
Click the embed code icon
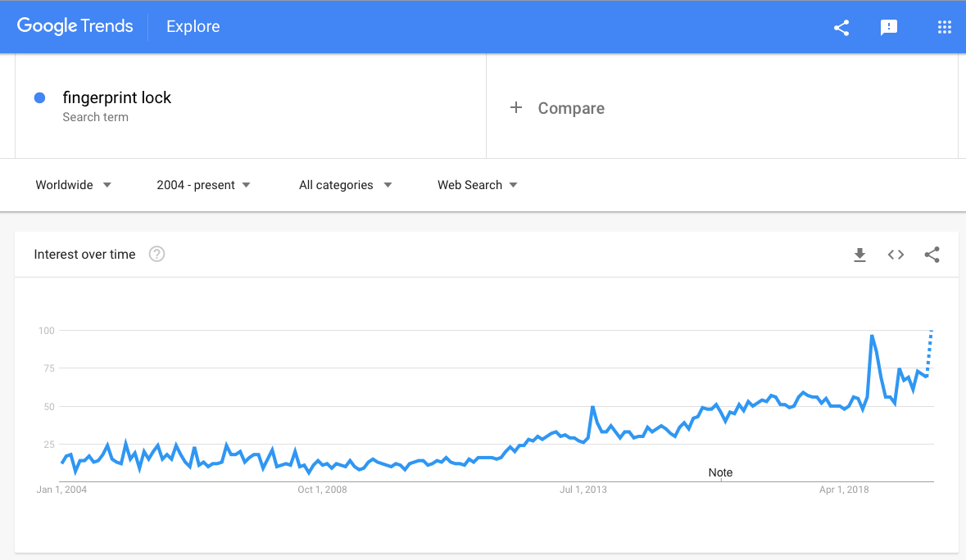pyautogui.click(x=896, y=255)
